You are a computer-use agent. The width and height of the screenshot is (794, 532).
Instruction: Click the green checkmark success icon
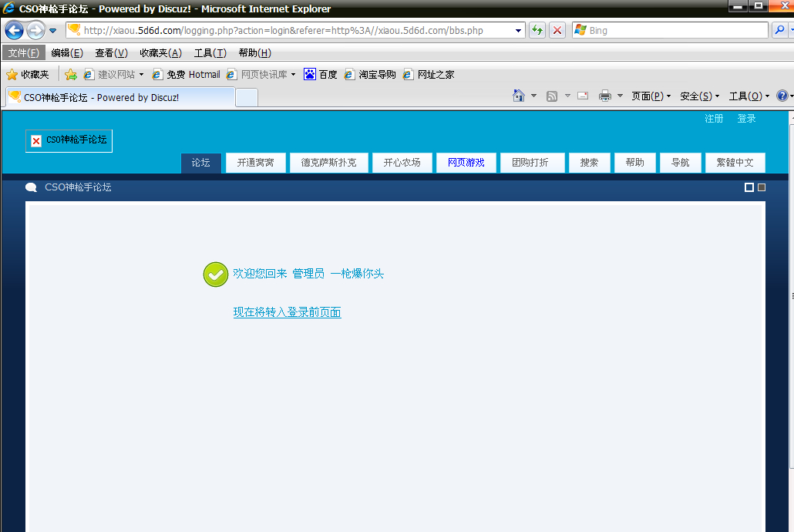point(216,274)
